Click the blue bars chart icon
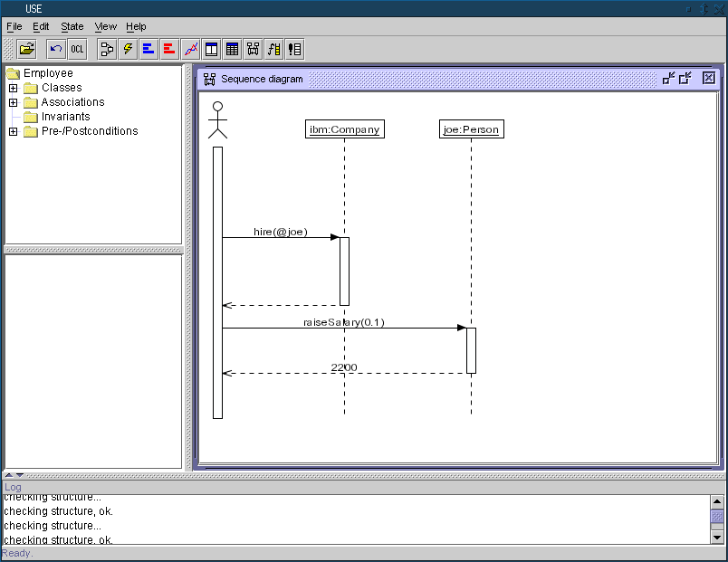 148,49
